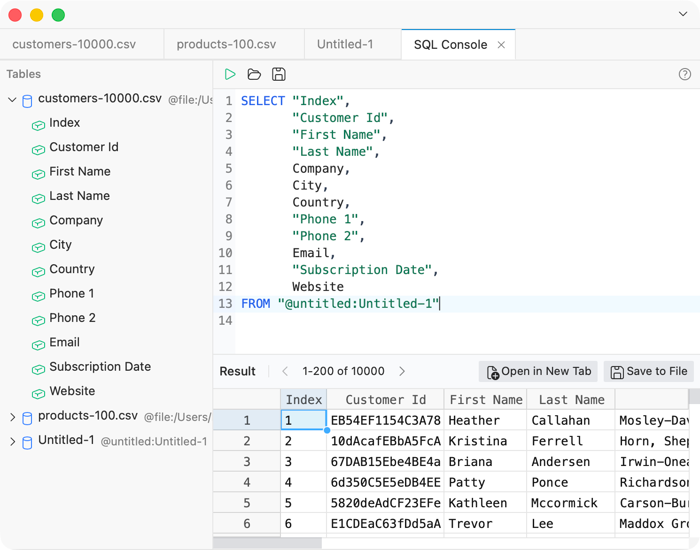Image resolution: width=700 pixels, height=550 pixels.
Task: Click the Save to File button
Action: tap(649, 371)
